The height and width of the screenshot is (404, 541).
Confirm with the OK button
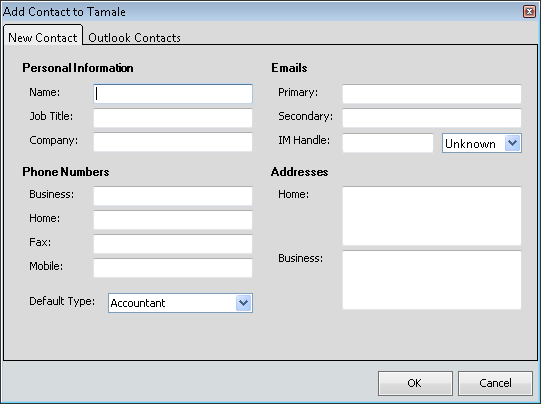415,383
